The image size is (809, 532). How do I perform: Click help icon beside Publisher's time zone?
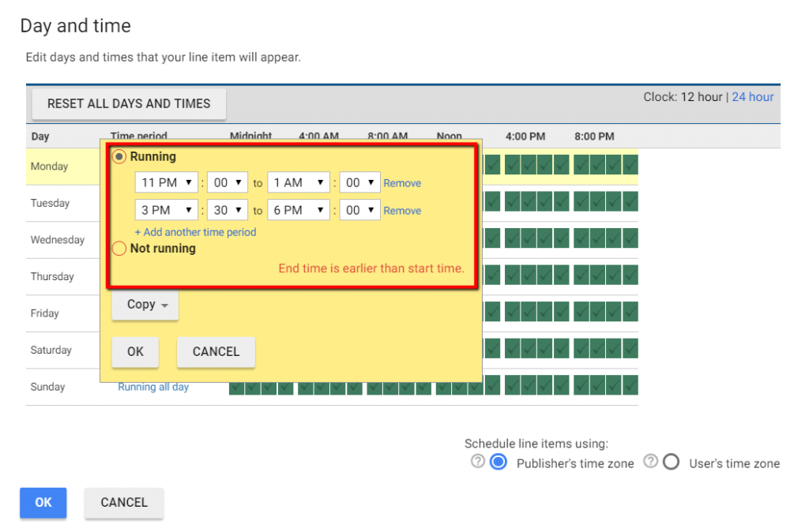click(x=478, y=462)
